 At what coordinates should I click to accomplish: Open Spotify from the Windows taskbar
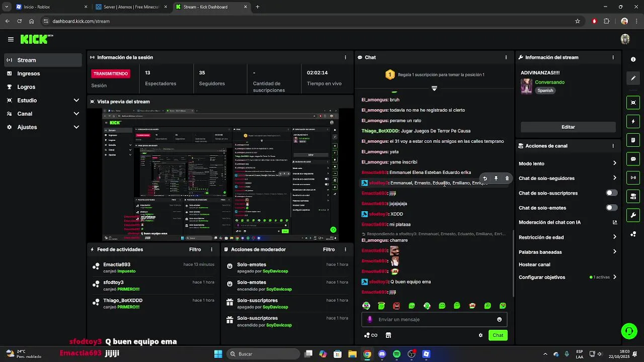[396, 354]
